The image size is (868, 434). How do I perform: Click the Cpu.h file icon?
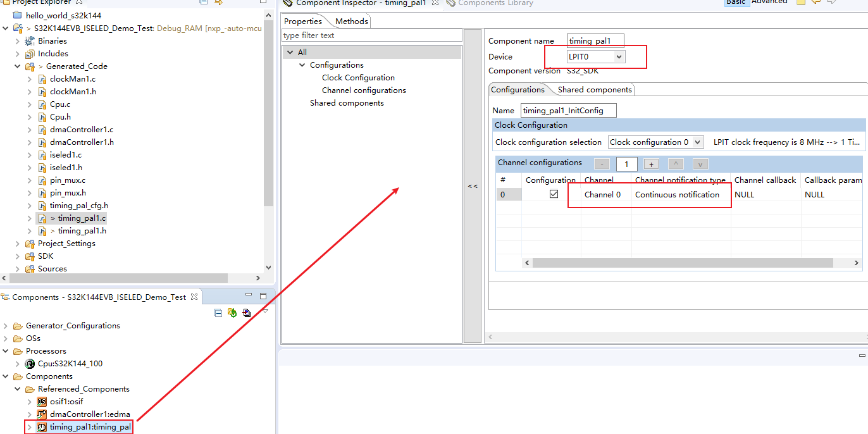tap(42, 117)
